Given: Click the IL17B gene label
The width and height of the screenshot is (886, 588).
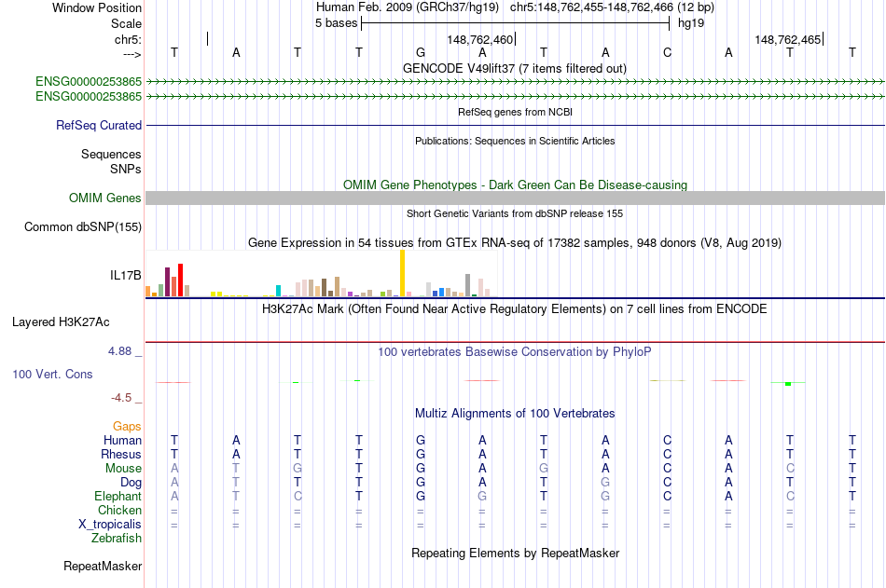Looking at the screenshot, I should 126,275.
